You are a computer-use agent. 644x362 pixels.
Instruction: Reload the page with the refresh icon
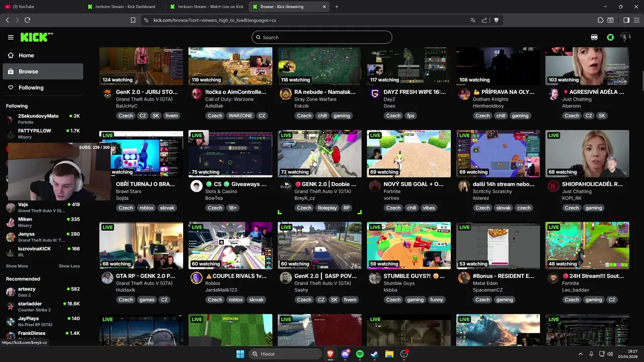(27, 20)
